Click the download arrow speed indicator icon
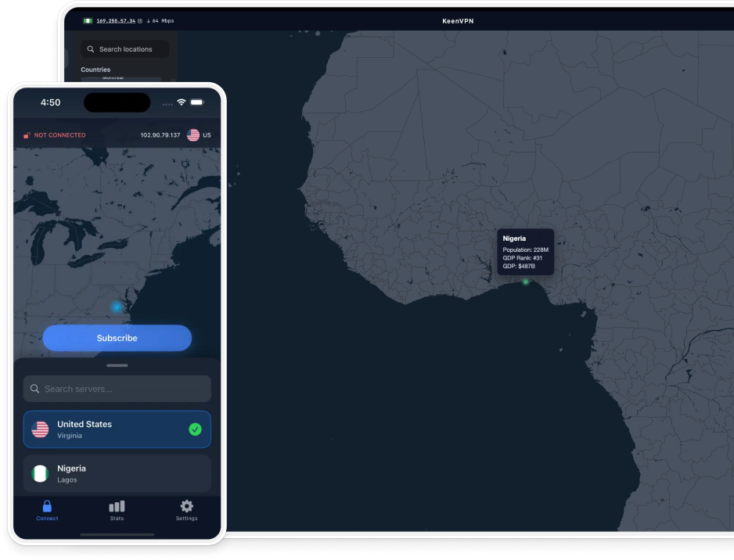This screenshot has width=734, height=560. click(149, 20)
